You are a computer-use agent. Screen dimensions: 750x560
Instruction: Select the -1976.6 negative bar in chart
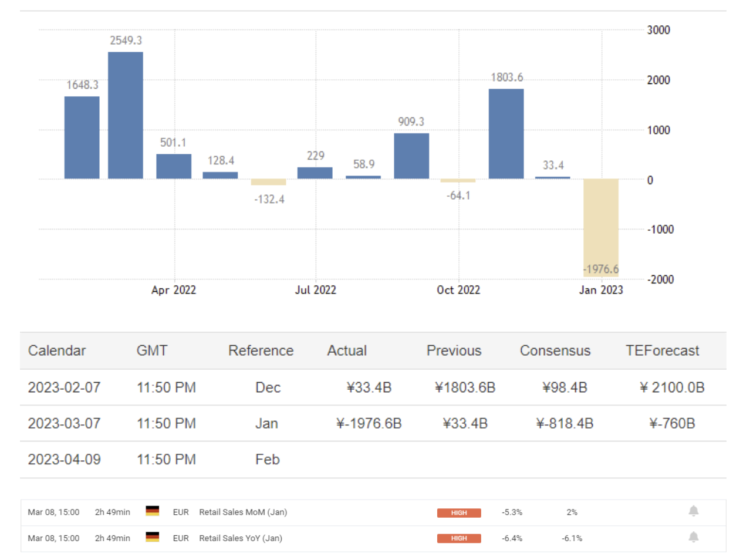click(600, 228)
